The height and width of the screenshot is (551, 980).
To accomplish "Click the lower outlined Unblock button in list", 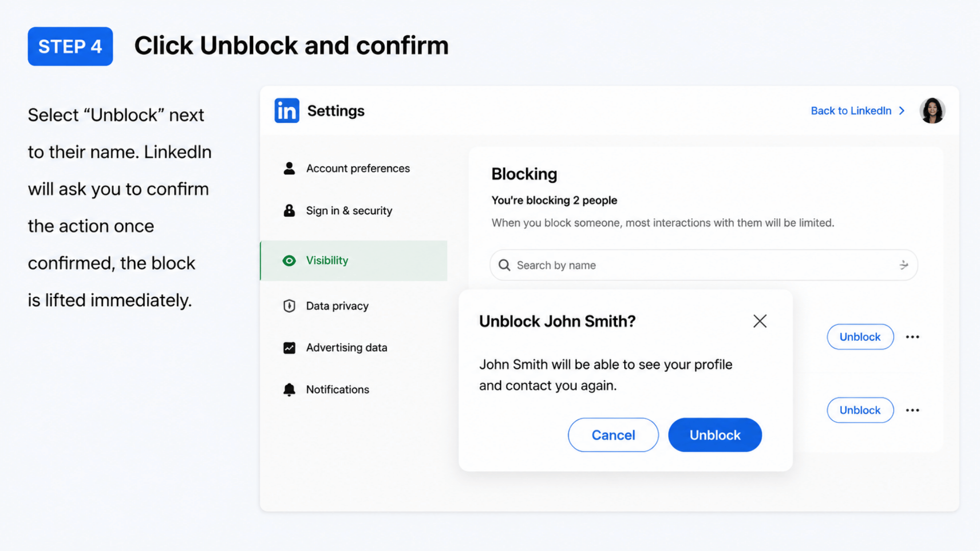I will [x=860, y=410].
